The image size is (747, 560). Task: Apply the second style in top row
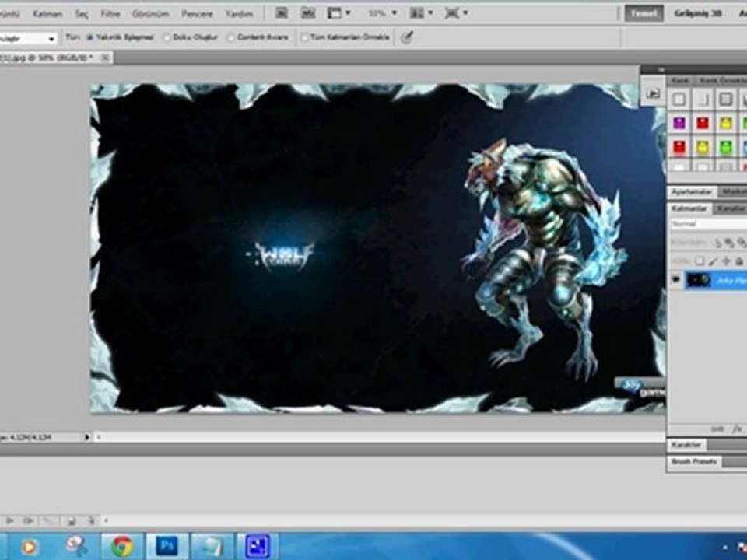[702, 100]
